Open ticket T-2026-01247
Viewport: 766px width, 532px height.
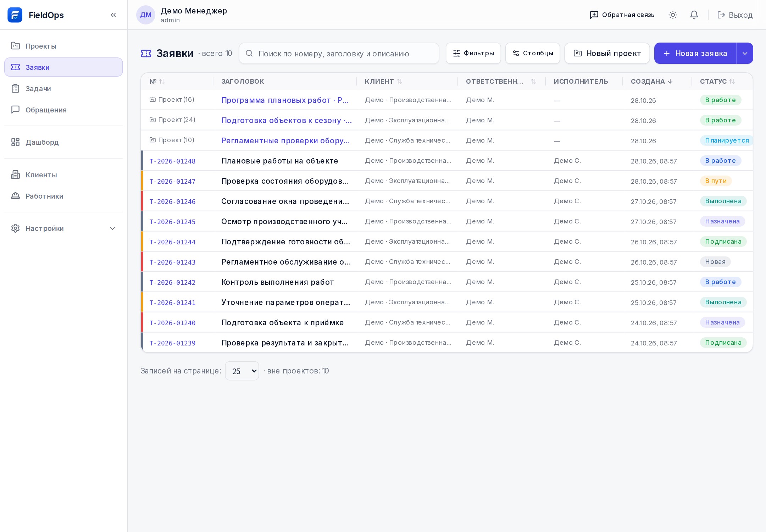172,181
